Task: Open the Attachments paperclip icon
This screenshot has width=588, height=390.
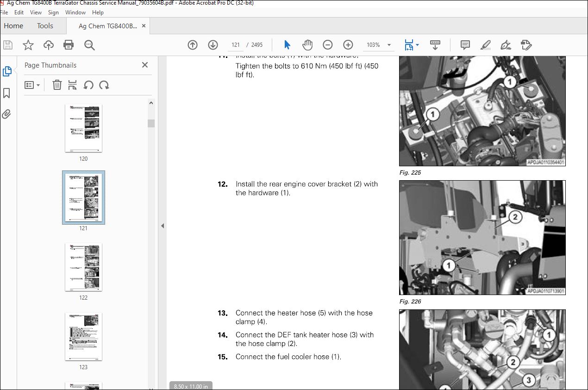Action: point(6,114)
